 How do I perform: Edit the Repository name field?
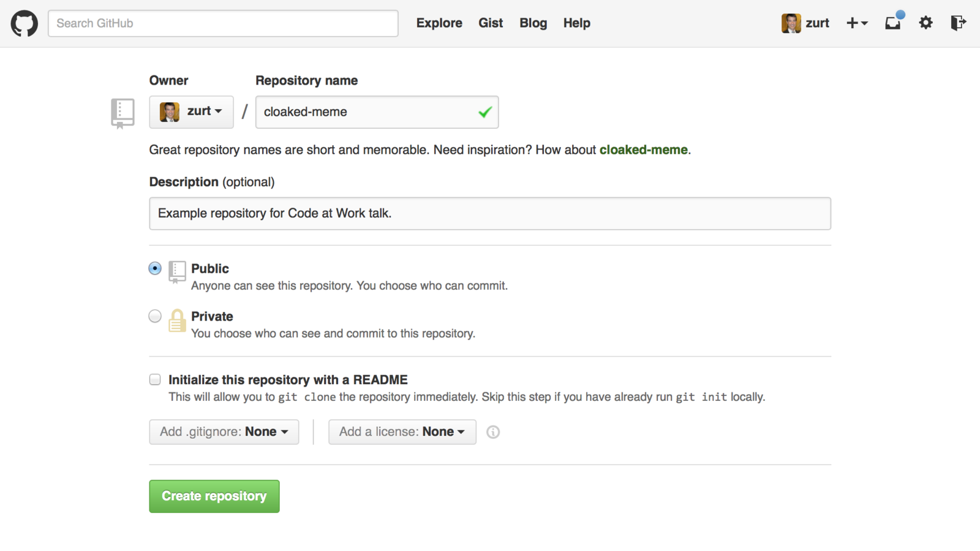click(377, 112)
